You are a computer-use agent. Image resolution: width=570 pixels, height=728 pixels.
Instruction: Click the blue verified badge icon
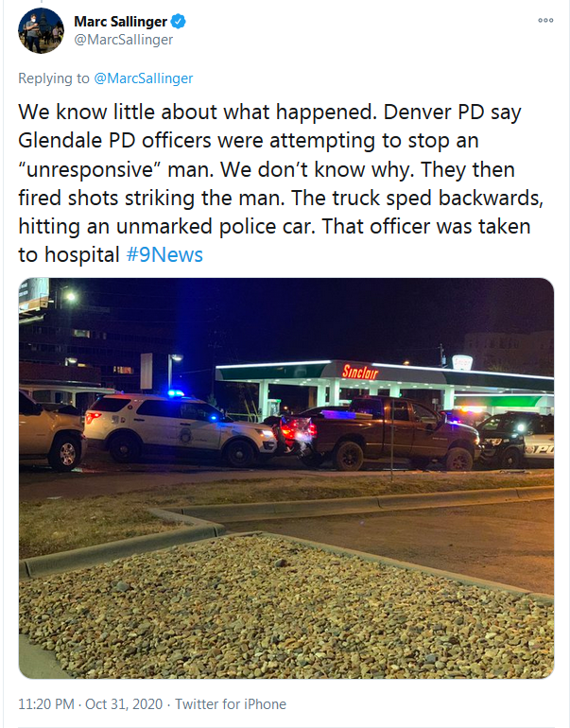pyautogui.click(x=179, y=22)
